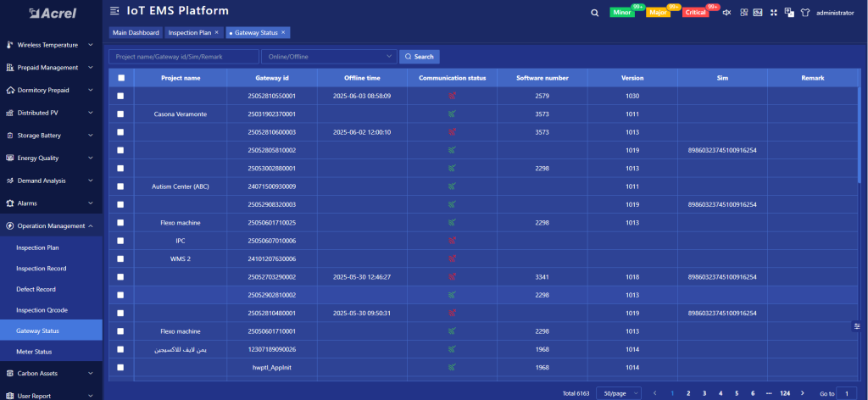Image resolution: width=868 pixels, height=400 pixels.
Task: Click offline status icon in IPC row
Action: click(x=453, y=241)
